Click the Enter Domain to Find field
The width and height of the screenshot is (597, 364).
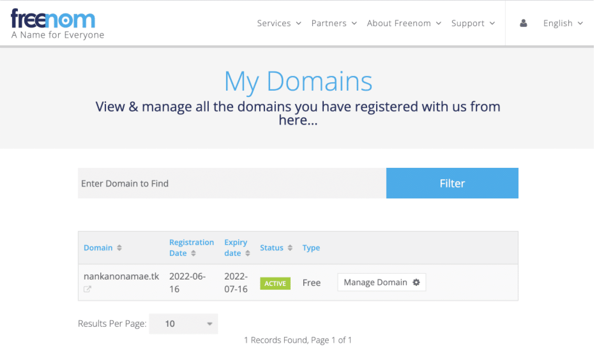tap(232, 183)
